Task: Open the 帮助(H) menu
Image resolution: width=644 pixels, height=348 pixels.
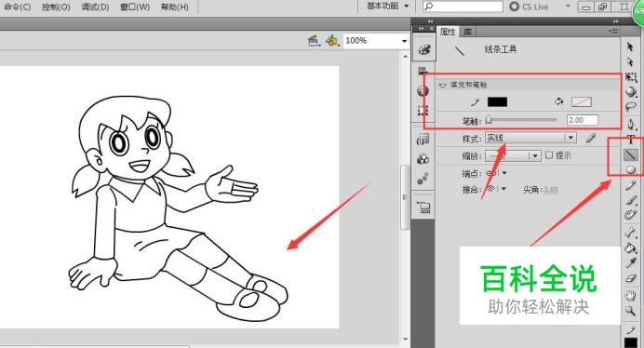Action: pos(175,7)
